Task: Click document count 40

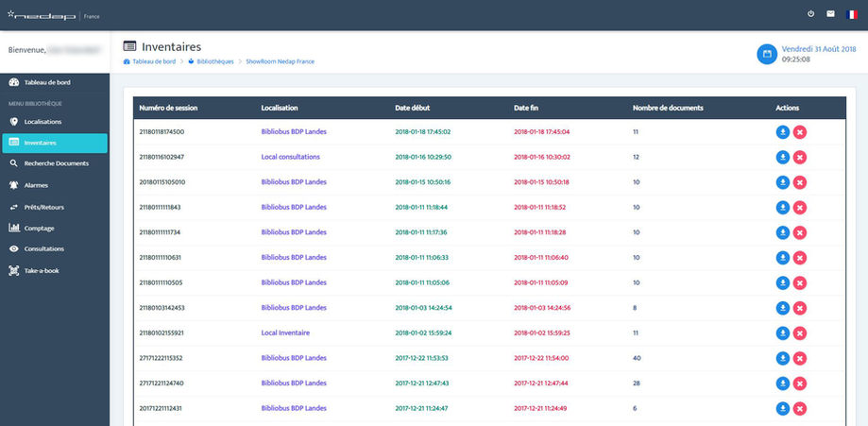Action: (x=637, y=358)
